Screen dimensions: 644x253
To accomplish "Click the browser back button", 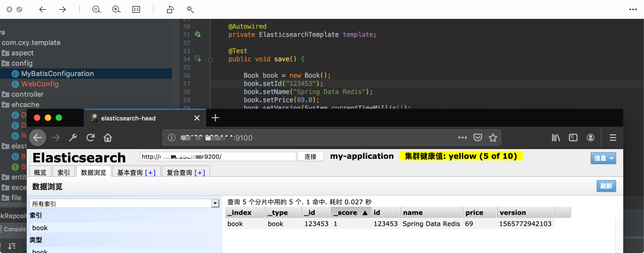I will [38, 137].
